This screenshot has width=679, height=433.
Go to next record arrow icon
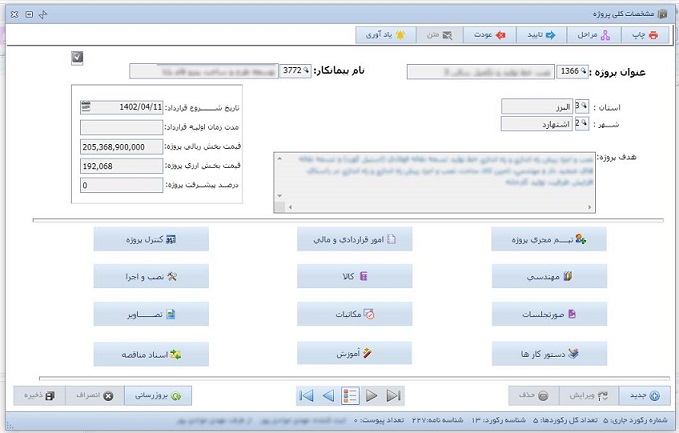point(371,395)
